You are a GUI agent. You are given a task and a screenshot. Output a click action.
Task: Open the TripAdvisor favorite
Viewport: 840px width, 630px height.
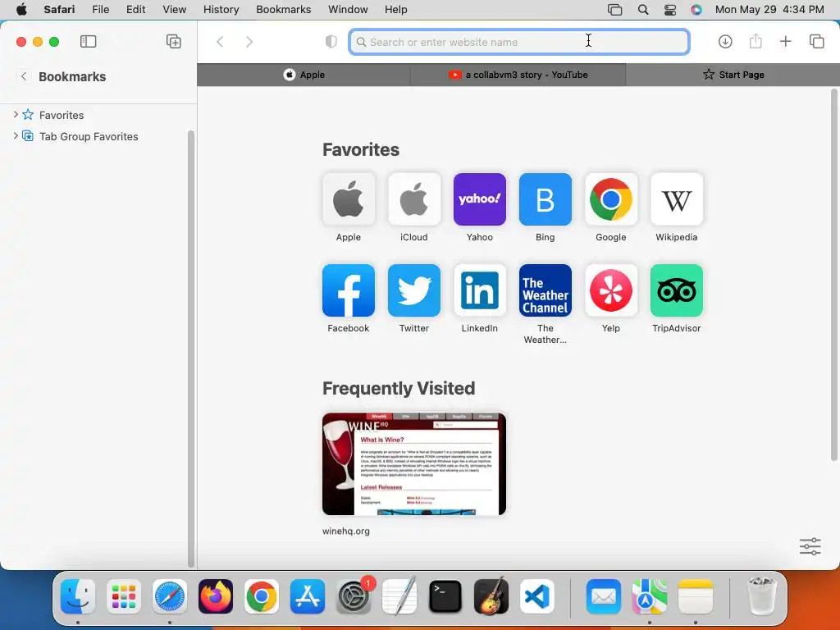click(677, 290)
